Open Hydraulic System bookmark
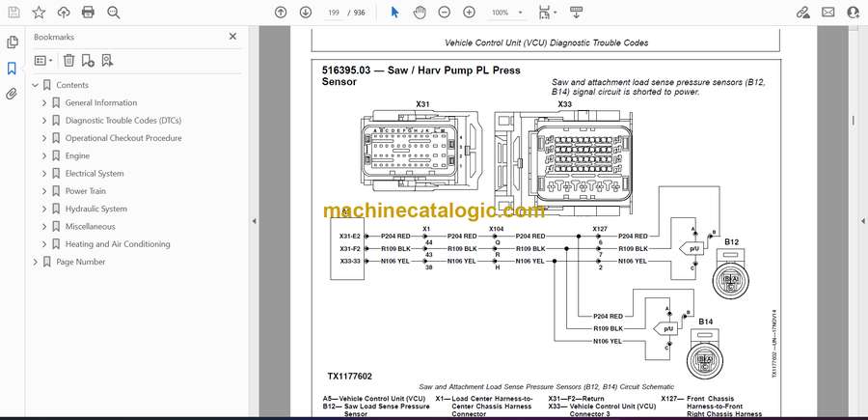The image size is (868, 420). pos(95,209)
